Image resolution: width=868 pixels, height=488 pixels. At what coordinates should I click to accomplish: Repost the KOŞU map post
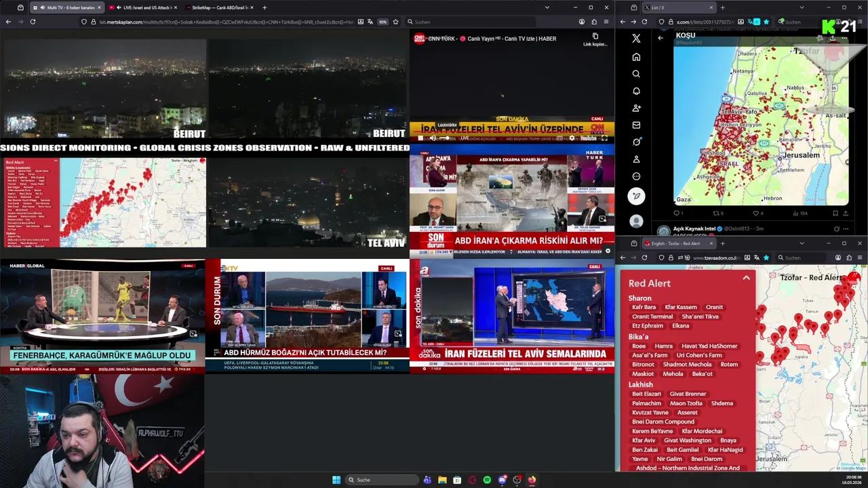(x=716, y=213)
